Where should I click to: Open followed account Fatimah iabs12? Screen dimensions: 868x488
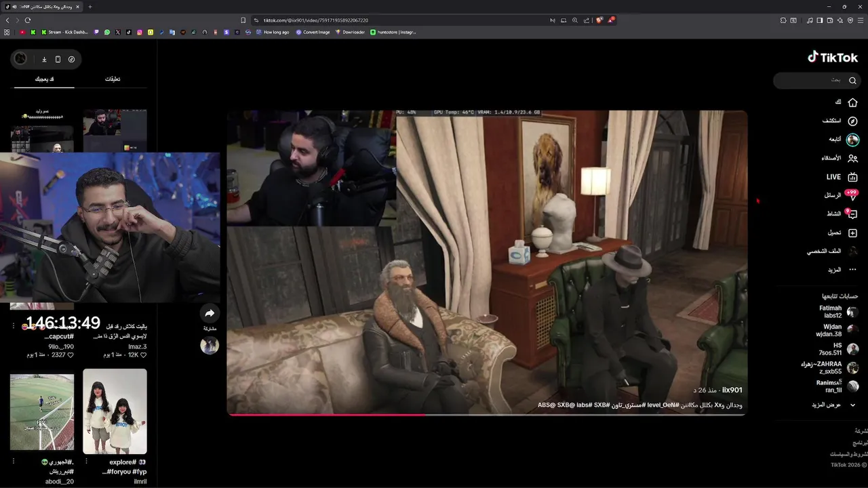pos(838,312)
